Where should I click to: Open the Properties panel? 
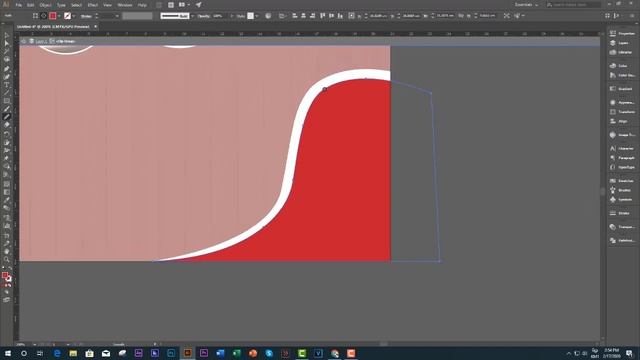622,33
